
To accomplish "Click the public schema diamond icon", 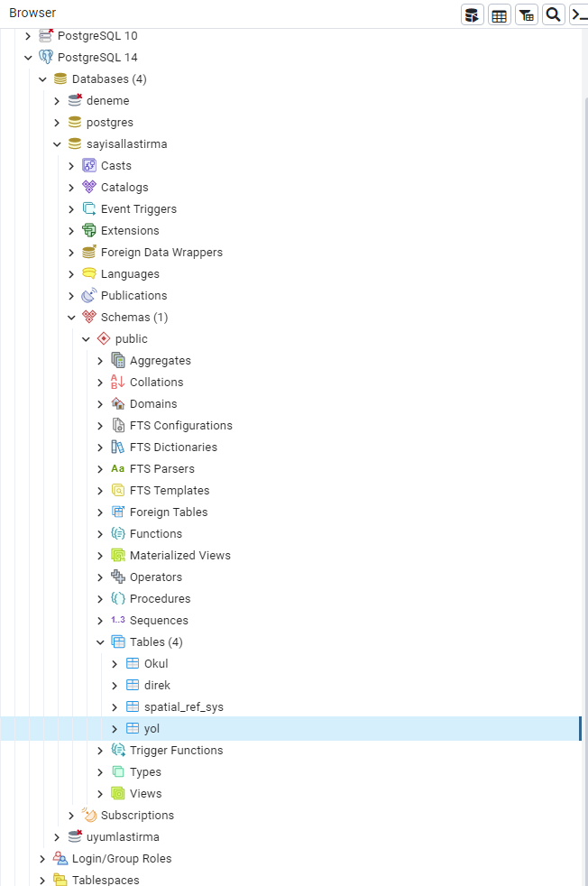I will coord(104,339).
